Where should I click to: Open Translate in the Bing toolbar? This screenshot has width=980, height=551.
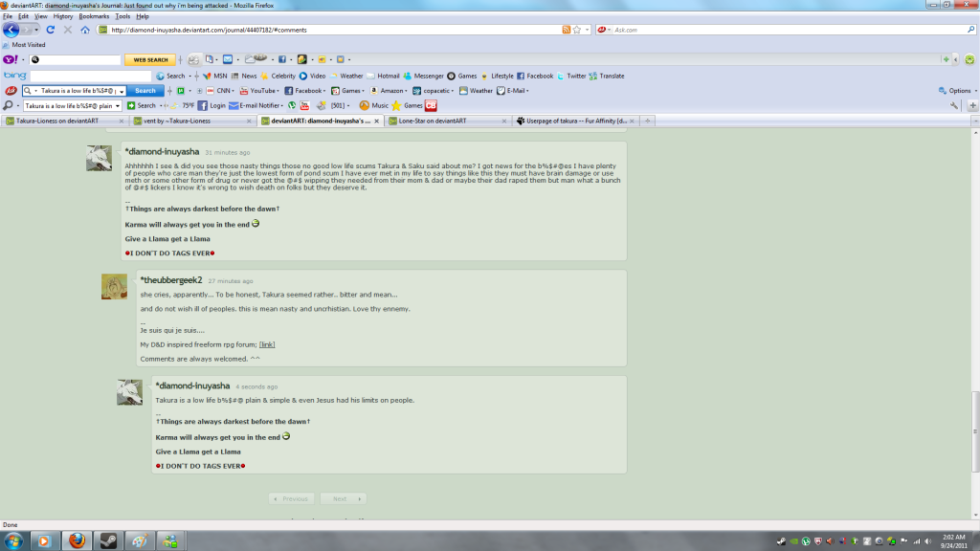tap(606, 76)
